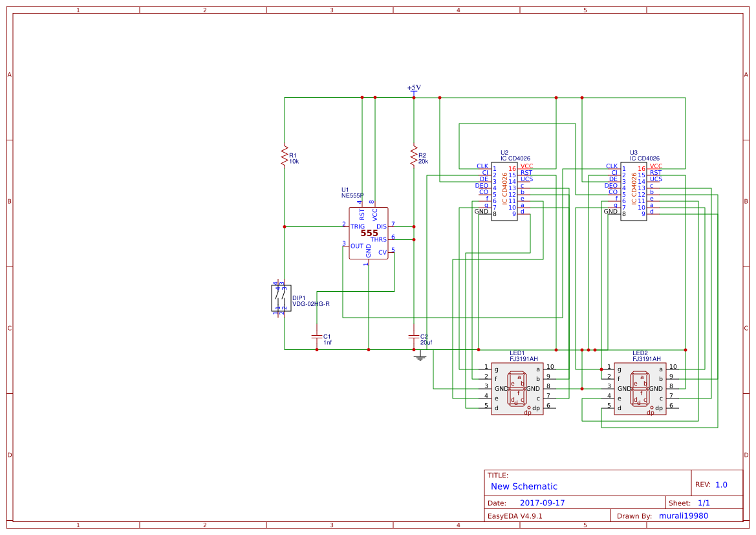Select the 555 timer symbol U1
756x535 pixels.
[367, 232]
